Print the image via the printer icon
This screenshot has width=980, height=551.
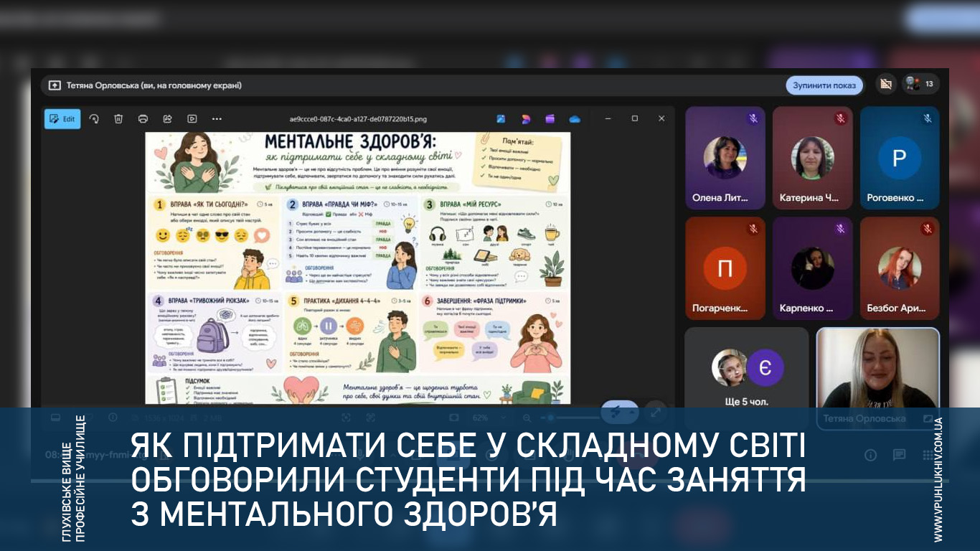[143, 119]
